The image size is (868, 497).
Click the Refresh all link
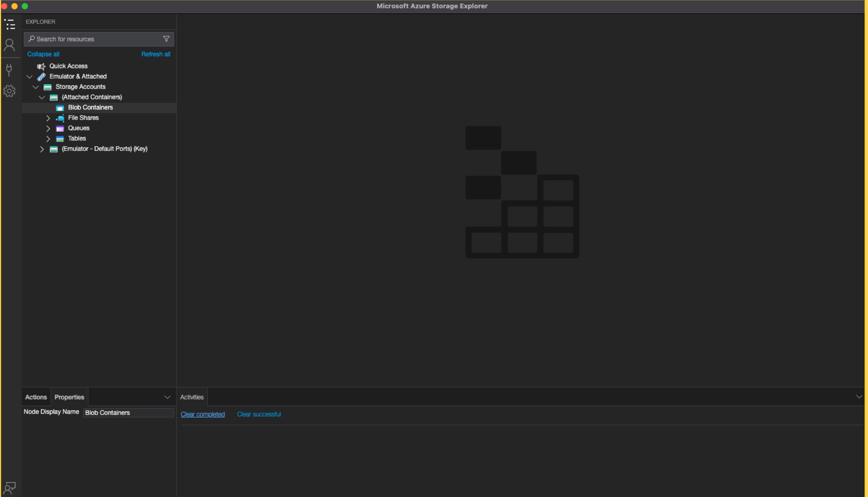pos(156,54)
